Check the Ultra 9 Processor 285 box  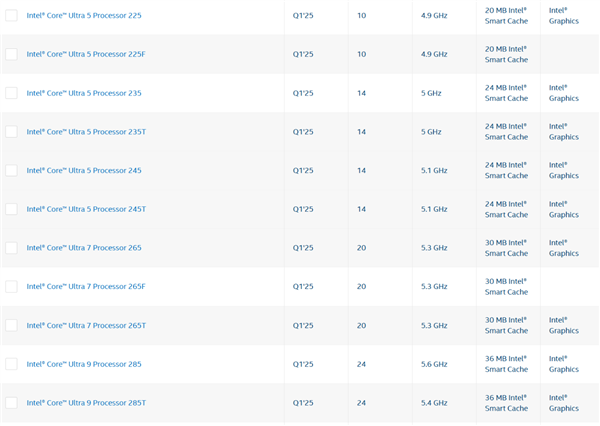[11, 364]
